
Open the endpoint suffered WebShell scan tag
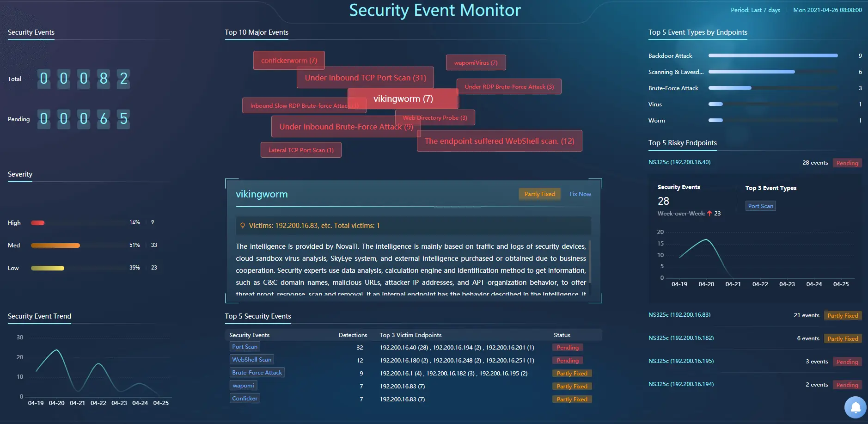(499, 141)
